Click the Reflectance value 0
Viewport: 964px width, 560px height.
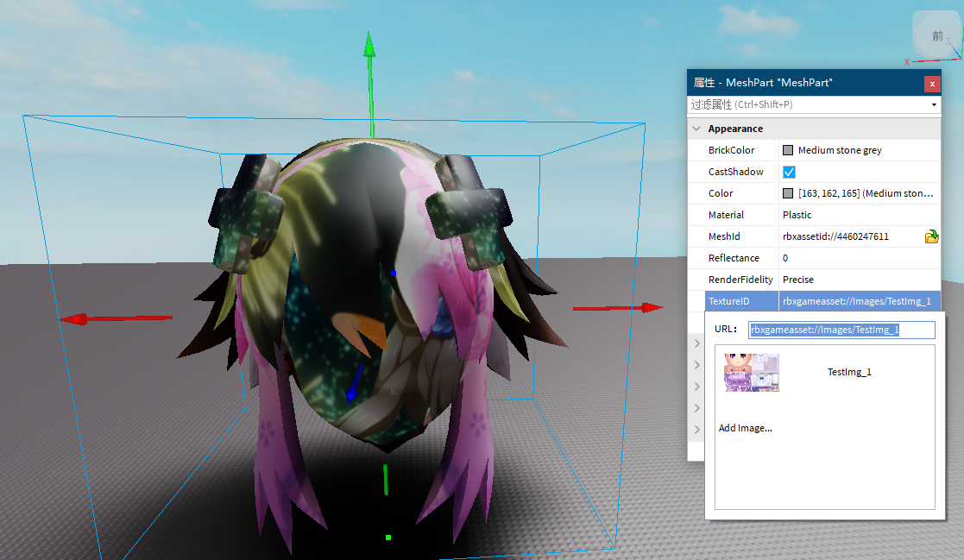[785, 257]
